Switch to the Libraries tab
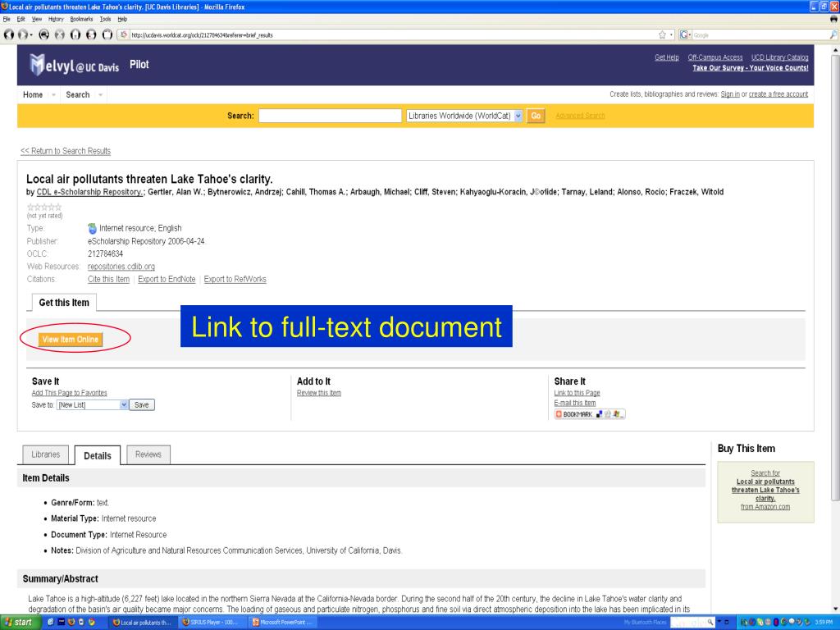The width and height of the screenshot is (840, 630). (46, 454)
